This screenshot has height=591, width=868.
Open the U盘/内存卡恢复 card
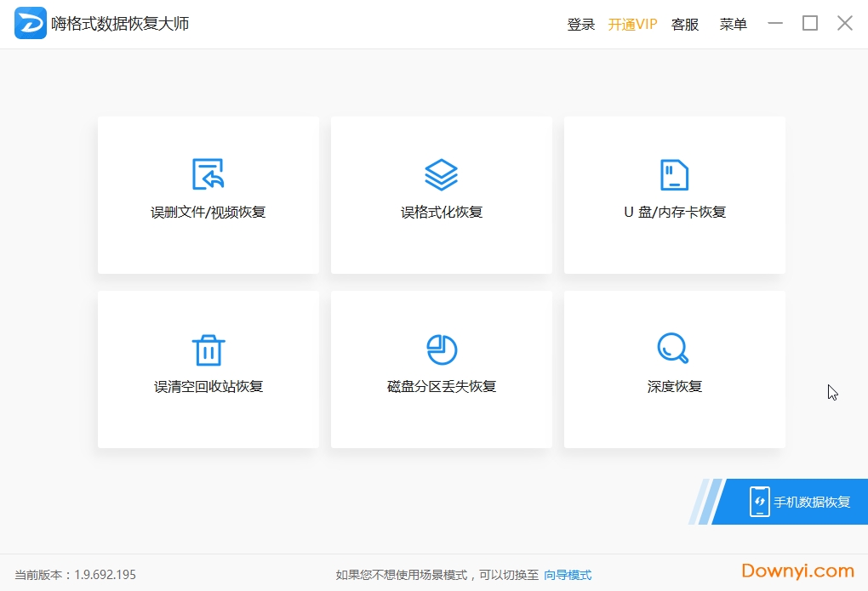click(x=673, y=196)
